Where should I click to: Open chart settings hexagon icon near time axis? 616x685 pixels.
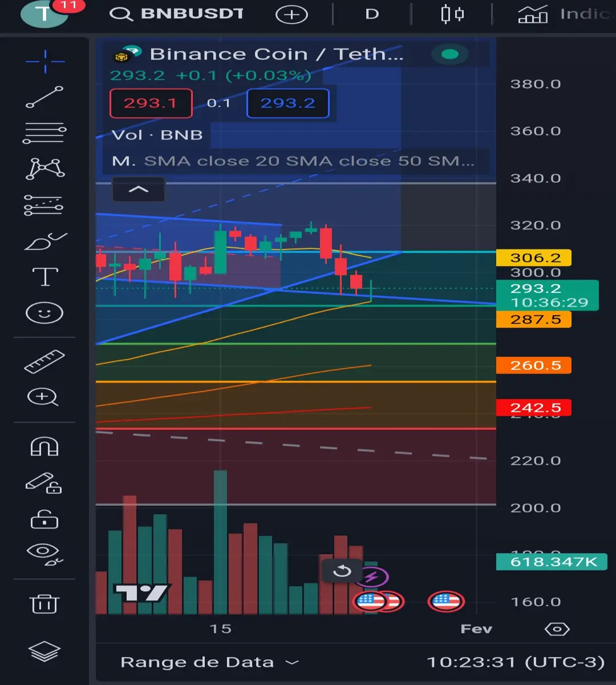[557, 629]
